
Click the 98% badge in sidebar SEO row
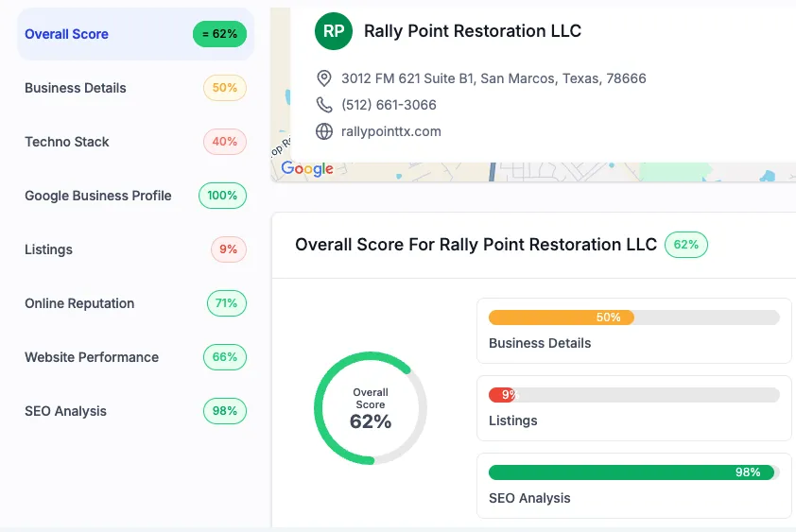(225, 411)
